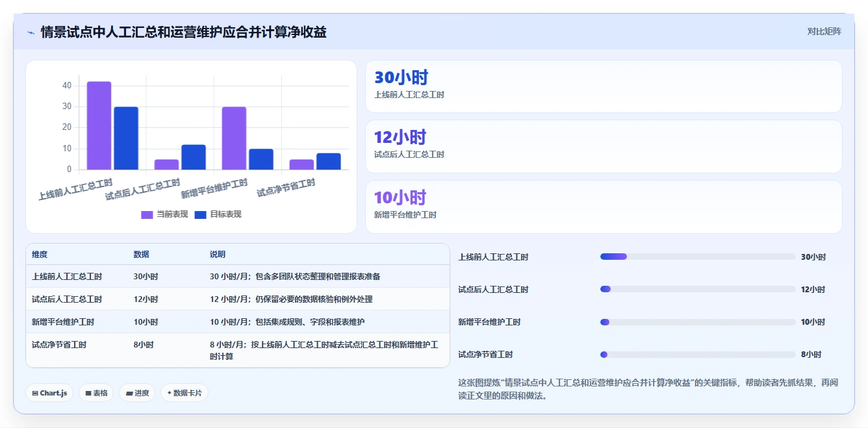
Task: Click the progress bar for 新增平台维护工时
Action: click(698, 321)
